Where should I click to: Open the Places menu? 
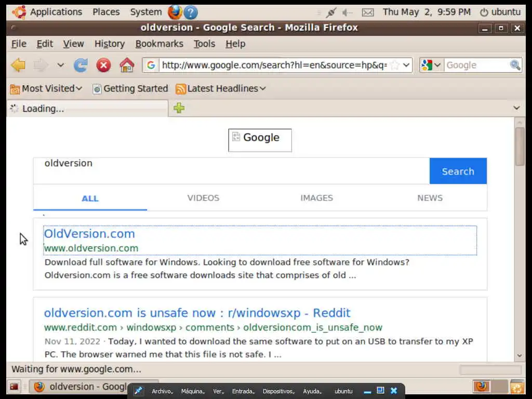click(106, 12)
